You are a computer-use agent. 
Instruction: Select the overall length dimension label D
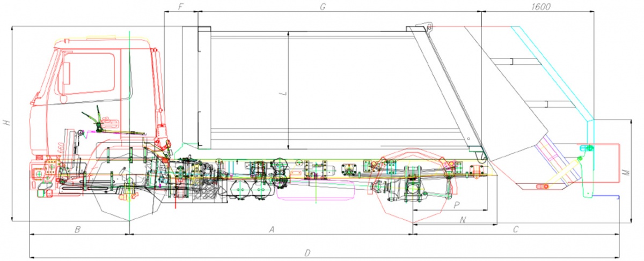click(x=306, y=252)
